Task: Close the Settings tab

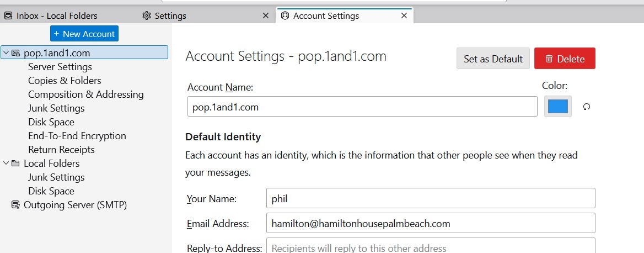Action: click(x=266, y=15)
